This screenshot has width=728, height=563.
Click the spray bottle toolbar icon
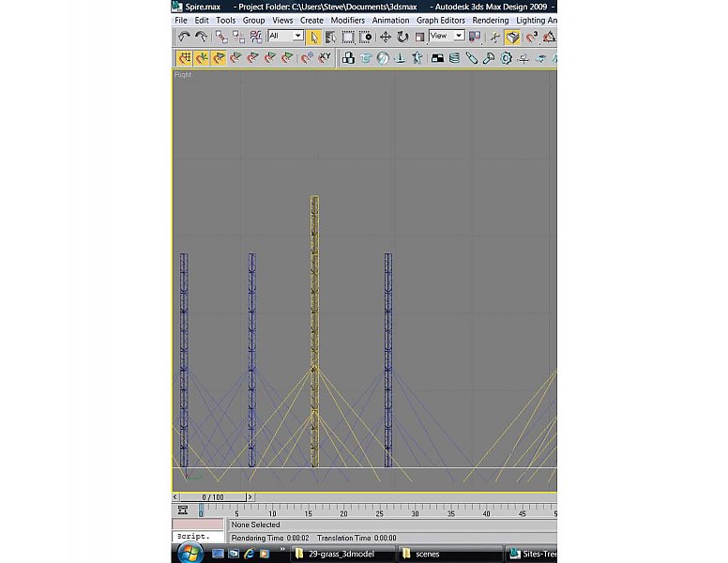pyautogui.click(x=472, y=58)
